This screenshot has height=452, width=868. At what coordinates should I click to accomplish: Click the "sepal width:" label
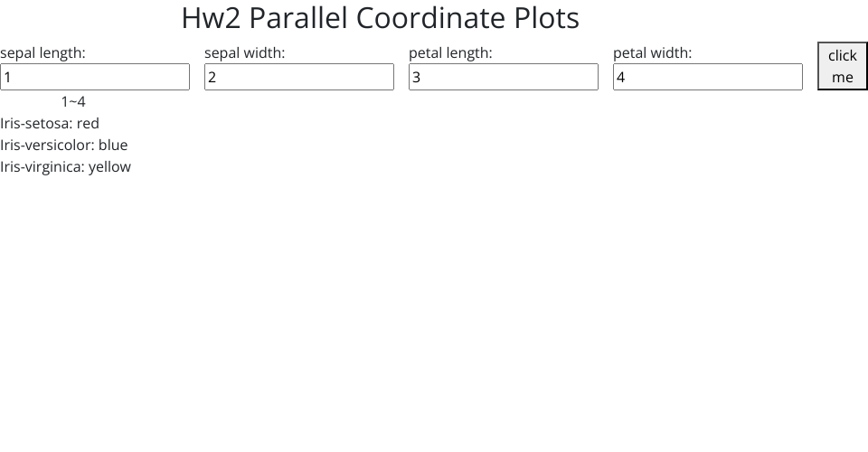244,53
